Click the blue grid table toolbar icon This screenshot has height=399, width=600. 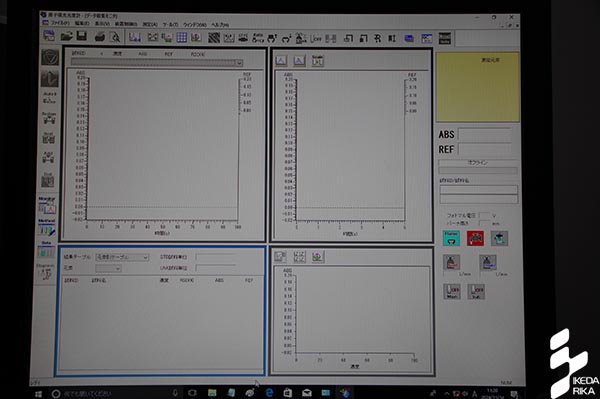181,37
